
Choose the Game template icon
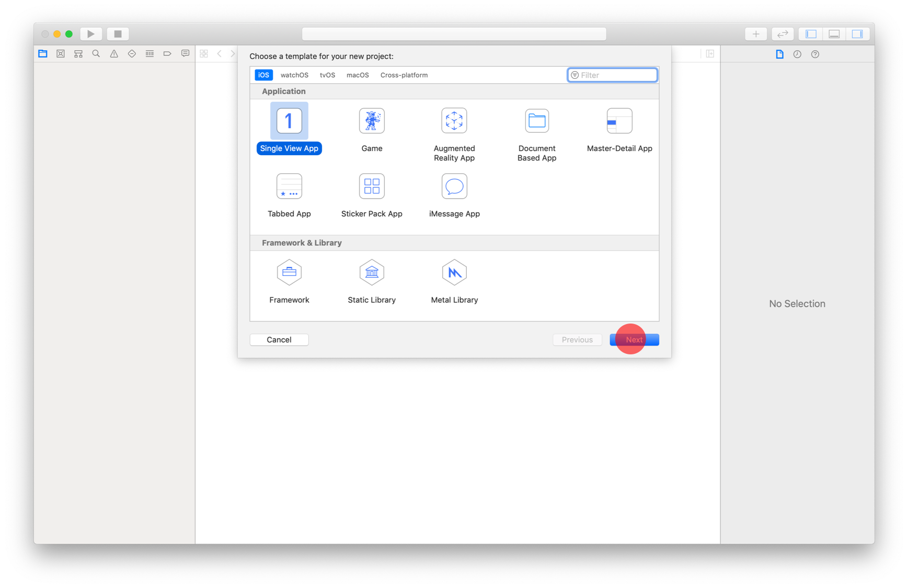click(x=372, y=121)
